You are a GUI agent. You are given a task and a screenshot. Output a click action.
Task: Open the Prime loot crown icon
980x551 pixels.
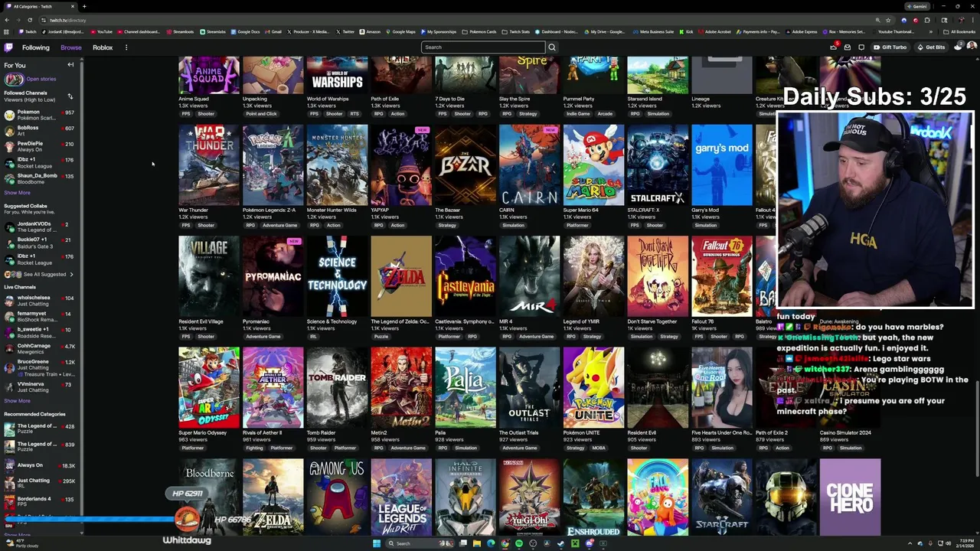(x=833, y=47)
